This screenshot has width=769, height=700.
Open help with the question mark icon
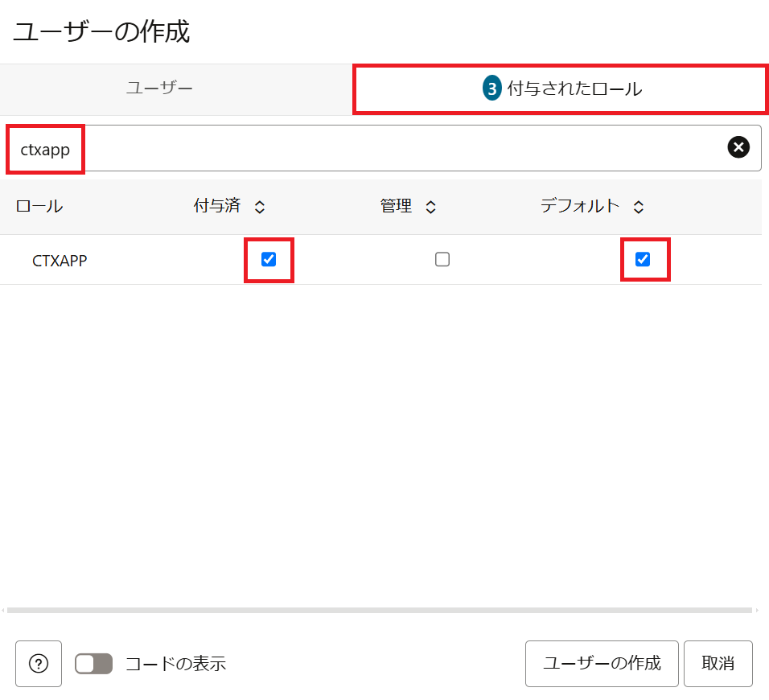point(39,664)
